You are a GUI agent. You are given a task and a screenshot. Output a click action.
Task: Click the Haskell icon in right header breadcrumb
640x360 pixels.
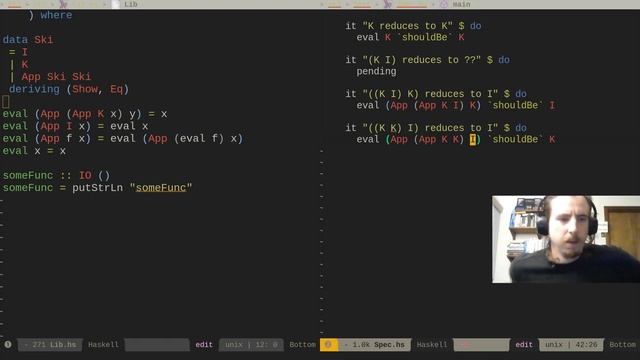388,4
